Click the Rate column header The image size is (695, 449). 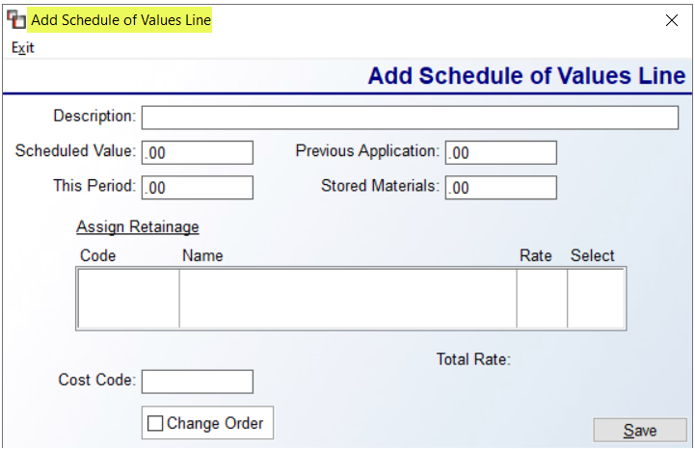pos(535,256)
